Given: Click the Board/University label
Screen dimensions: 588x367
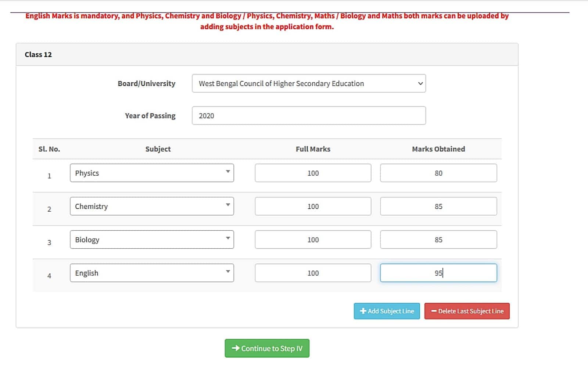Looking at the screenshot, I should (x=146, y=83).
